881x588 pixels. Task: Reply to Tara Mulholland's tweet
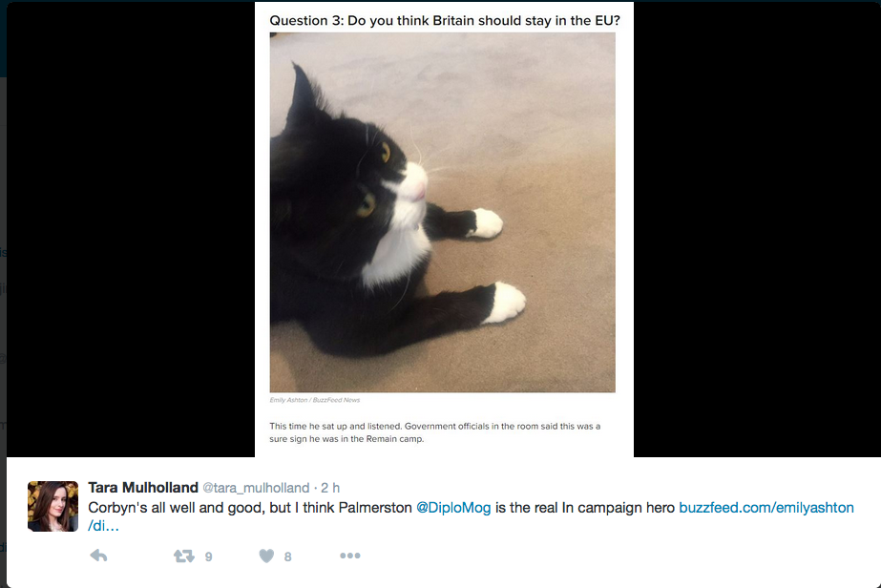coord(99,556)
